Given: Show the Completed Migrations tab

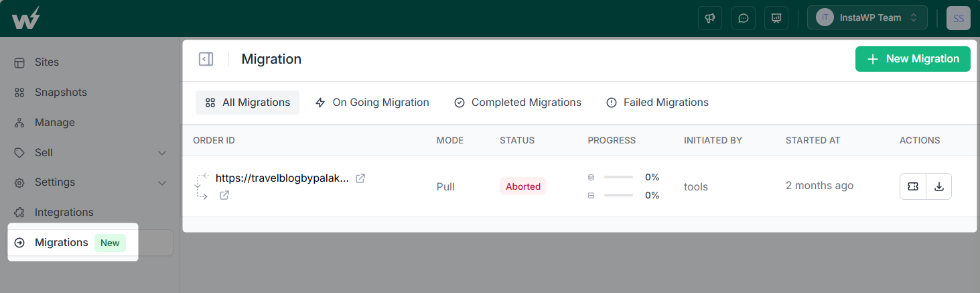Looking at the screenshot, I should 518,103.
